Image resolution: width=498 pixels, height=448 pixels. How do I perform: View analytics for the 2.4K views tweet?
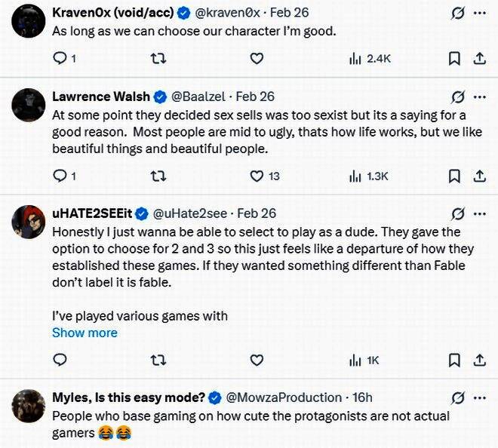[370, 59]
